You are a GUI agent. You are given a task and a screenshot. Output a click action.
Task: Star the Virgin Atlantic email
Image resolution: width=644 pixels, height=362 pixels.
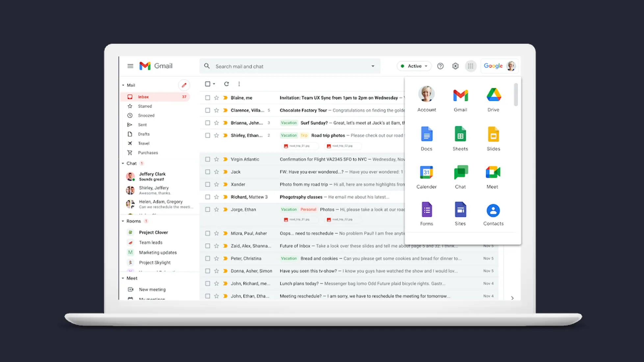[x=216, y=159]
